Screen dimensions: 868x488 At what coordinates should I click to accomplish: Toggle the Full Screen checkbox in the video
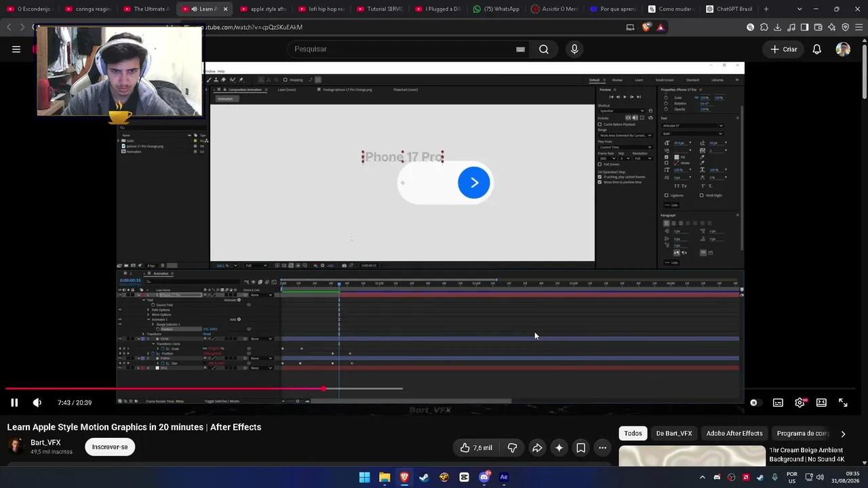(x=599, y=164)
